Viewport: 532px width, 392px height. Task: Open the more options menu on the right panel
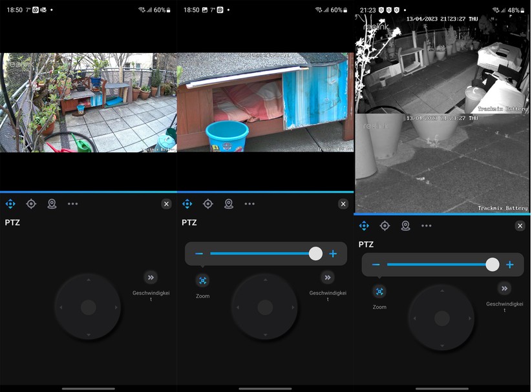[427, 225]
